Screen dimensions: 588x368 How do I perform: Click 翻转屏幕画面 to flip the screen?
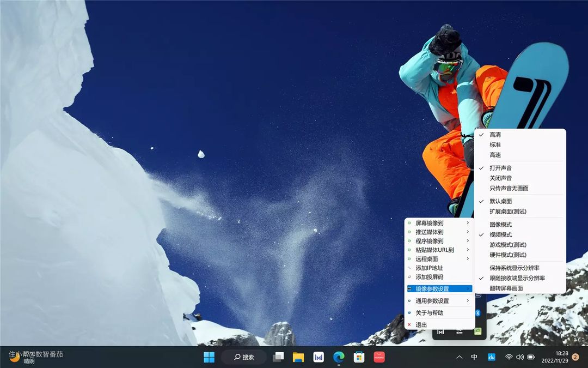(x=506, y=288)
